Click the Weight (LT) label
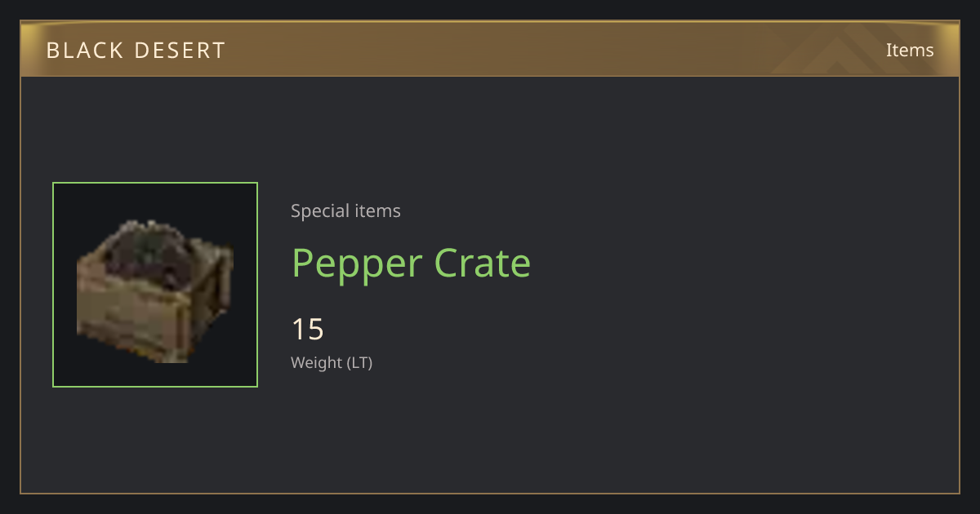The width and height of the screenshot is (980, 514). coord(332,362)
